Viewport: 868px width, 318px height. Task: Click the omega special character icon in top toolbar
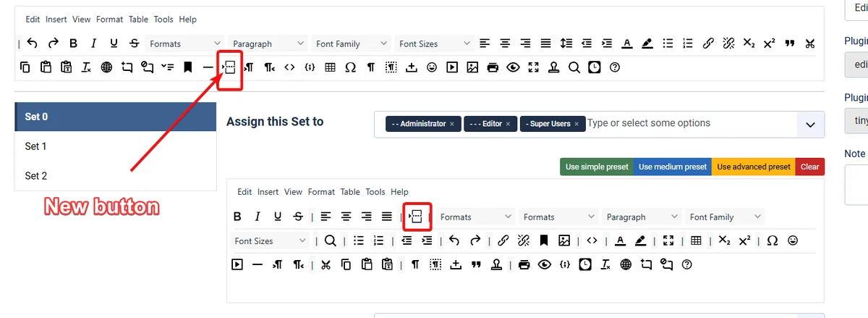click(x=350, y=67)
